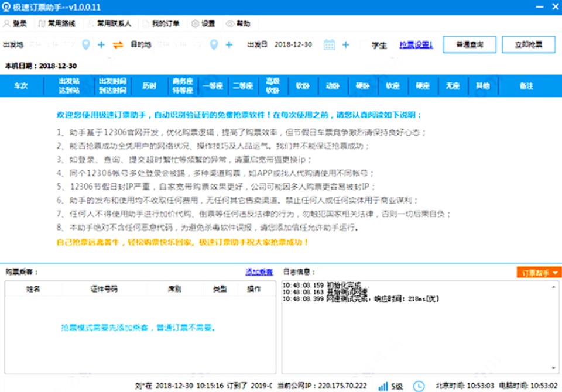Swap departure and destination stations

pyautogui.click(x=118, y=45)
